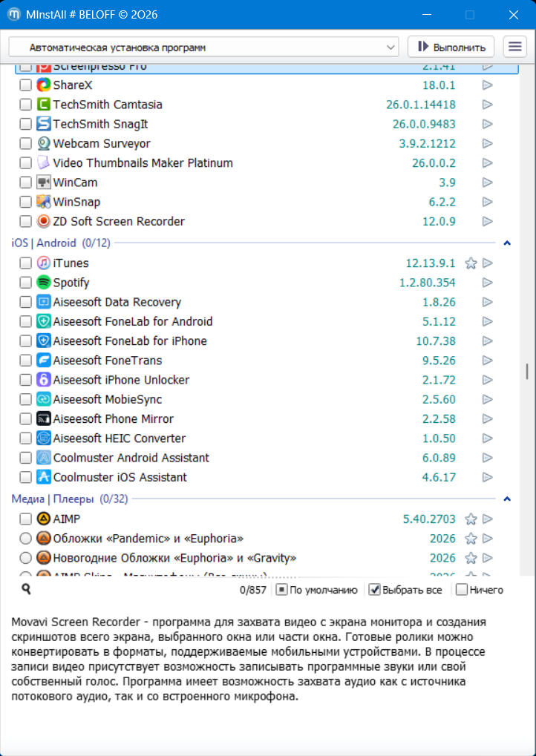The width and height of the screenshot is (536, 756).
Task: Click the iTunes music note icon
Action: pos(43,263)
